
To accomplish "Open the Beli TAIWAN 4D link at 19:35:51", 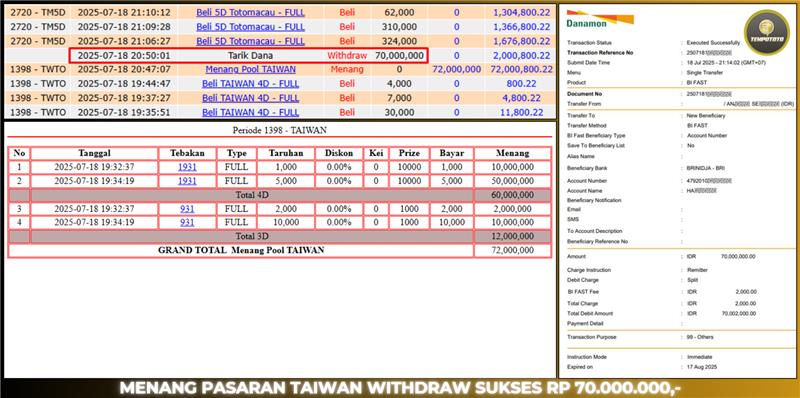I will point(251,112).
